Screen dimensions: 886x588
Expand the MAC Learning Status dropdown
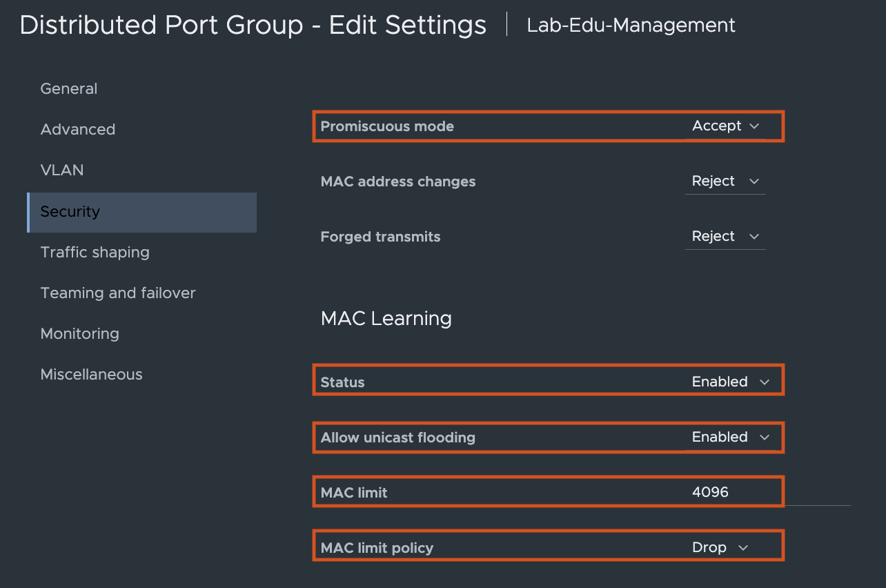[x=730, y=382]
